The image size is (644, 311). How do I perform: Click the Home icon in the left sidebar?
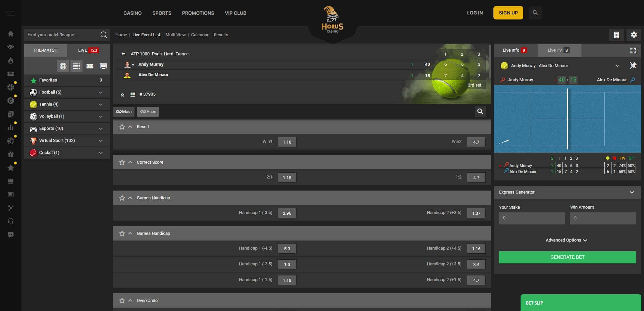[11, 34]
